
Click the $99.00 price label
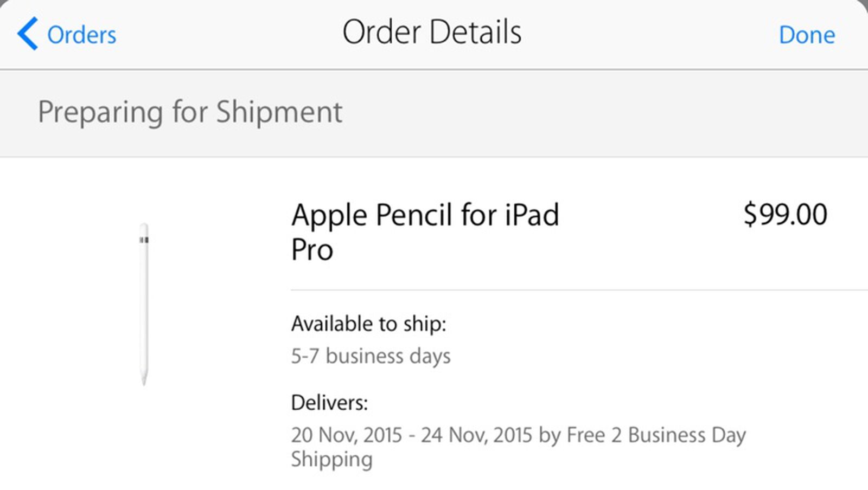(x=786, y=215)
